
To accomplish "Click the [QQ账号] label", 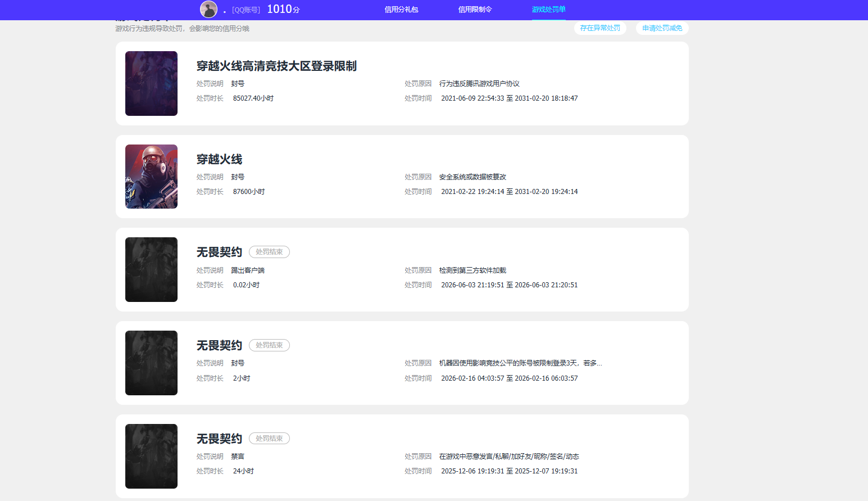I will point(246,10).
